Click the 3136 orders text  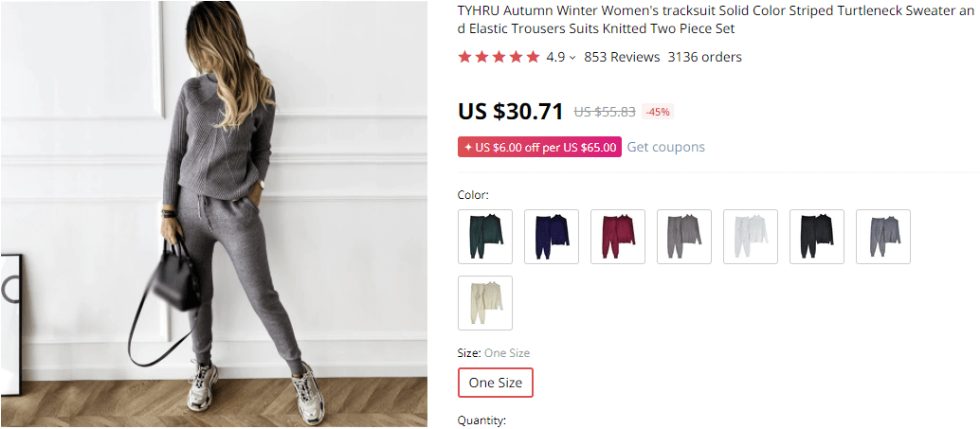704,57
